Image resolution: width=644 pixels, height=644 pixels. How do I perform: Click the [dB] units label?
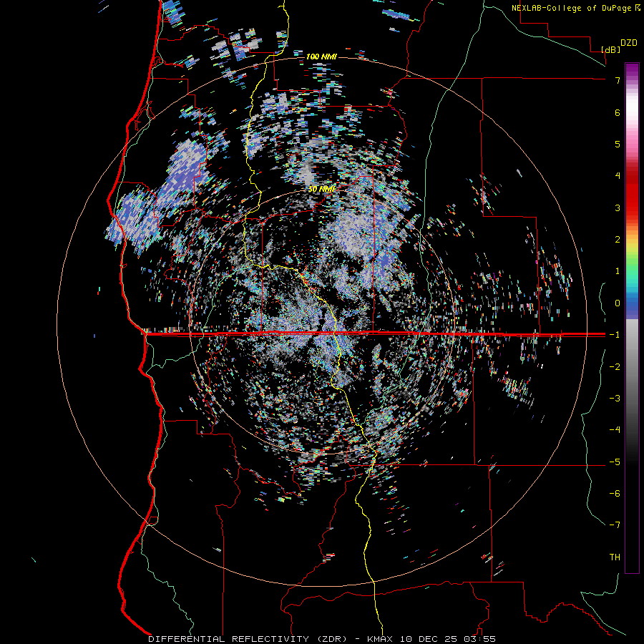pyautogui.click(x=611, y=49)
